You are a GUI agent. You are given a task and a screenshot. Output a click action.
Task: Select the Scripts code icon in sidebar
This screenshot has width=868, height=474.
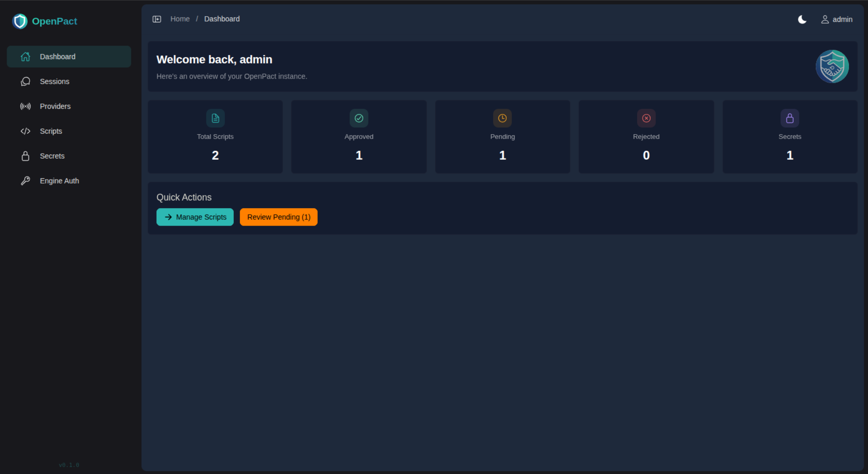25,131
